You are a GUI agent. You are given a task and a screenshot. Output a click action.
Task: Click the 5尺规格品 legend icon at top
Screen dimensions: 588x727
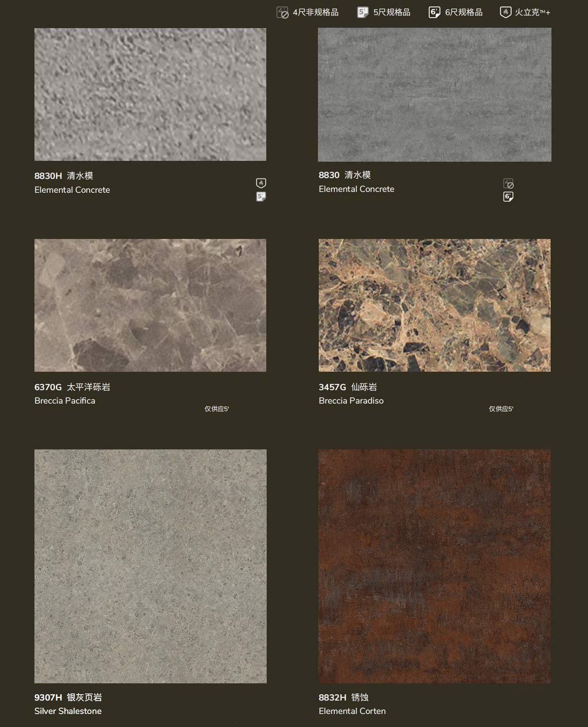pyautogui.click(x=362, y=12)
